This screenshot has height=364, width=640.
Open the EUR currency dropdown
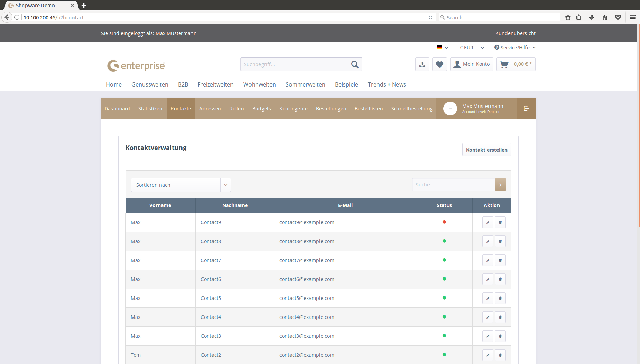(x=471, y=48)
